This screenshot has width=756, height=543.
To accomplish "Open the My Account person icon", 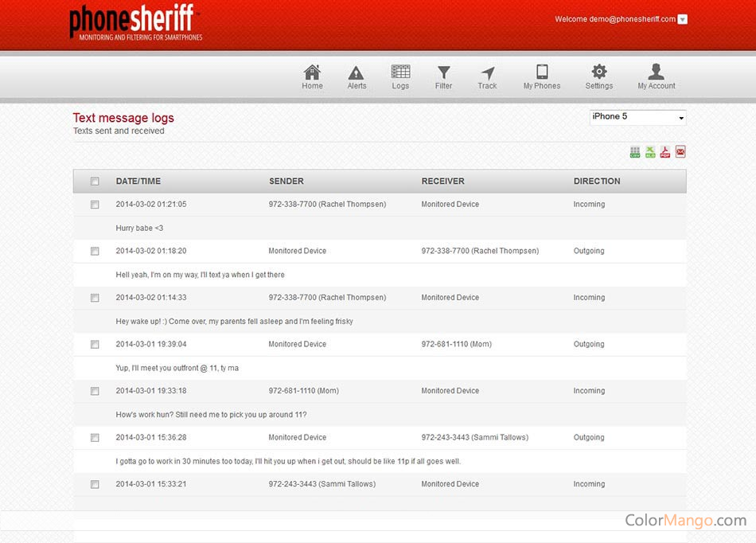I will click(x=657, y=72).
